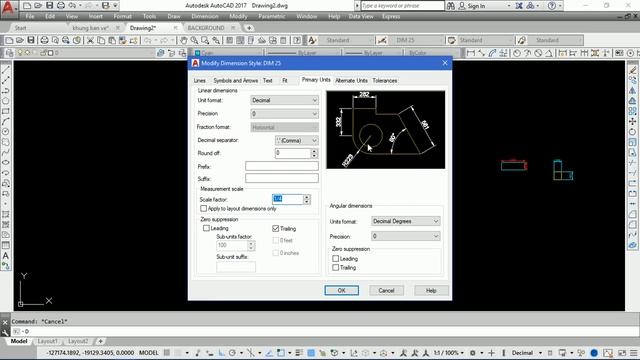
Task: Increase the Round off spinner value
Action: [314, 151]
